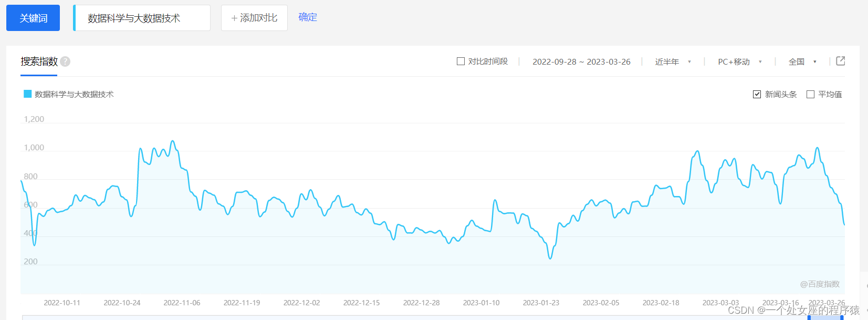This screenshot has height=320, width=868.
Task: Click the 确定 link
Action: (308, 17)
